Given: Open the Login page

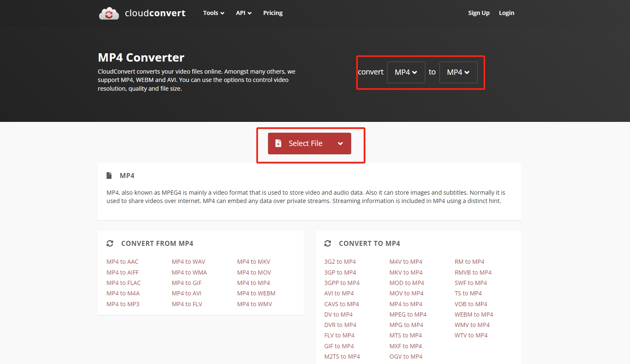Looking at the screenshot, I should (x=506, y=13).
